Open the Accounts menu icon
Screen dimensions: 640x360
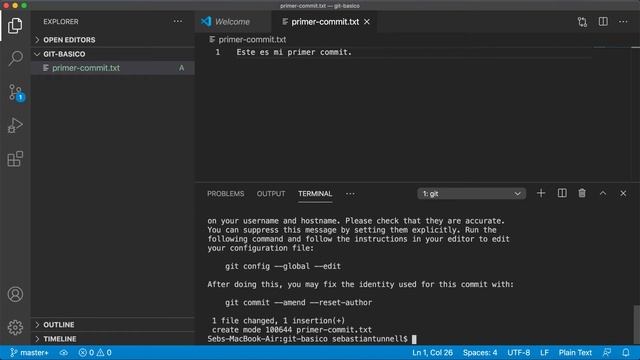point(15,294)
